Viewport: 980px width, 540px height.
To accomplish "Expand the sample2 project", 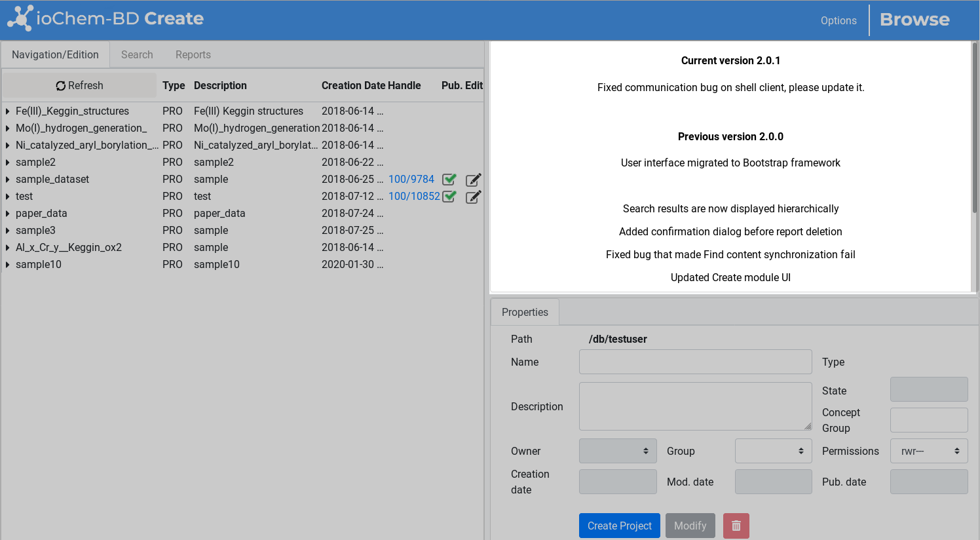I will click(7, 163).
